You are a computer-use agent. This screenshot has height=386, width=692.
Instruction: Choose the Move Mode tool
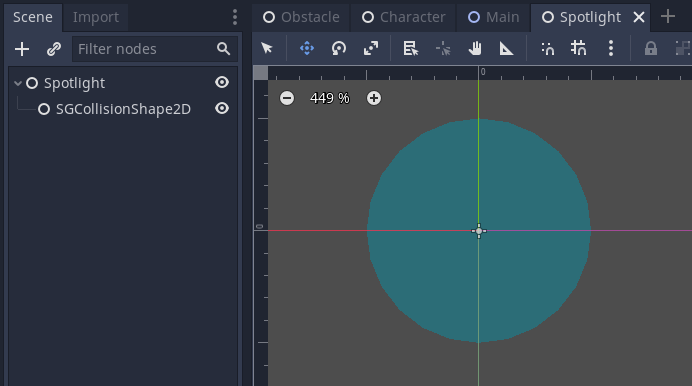coord(307,48)
